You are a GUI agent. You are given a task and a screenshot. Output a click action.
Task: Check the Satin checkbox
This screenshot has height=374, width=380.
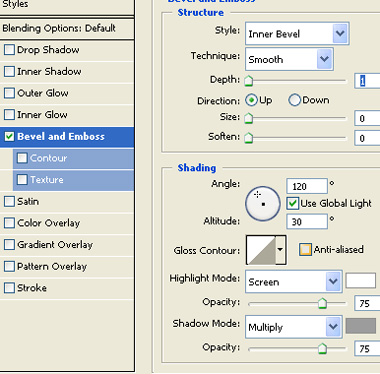click(9, 201)
